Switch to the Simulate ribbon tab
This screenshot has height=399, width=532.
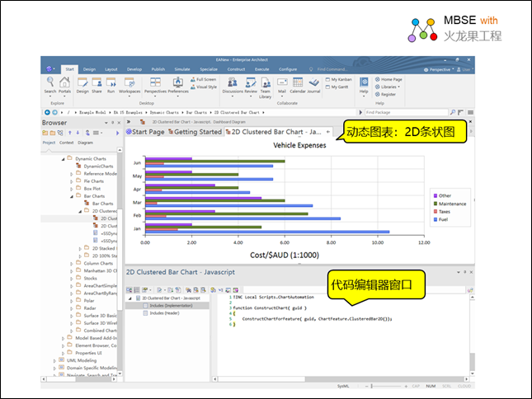[x=182, y=69]
